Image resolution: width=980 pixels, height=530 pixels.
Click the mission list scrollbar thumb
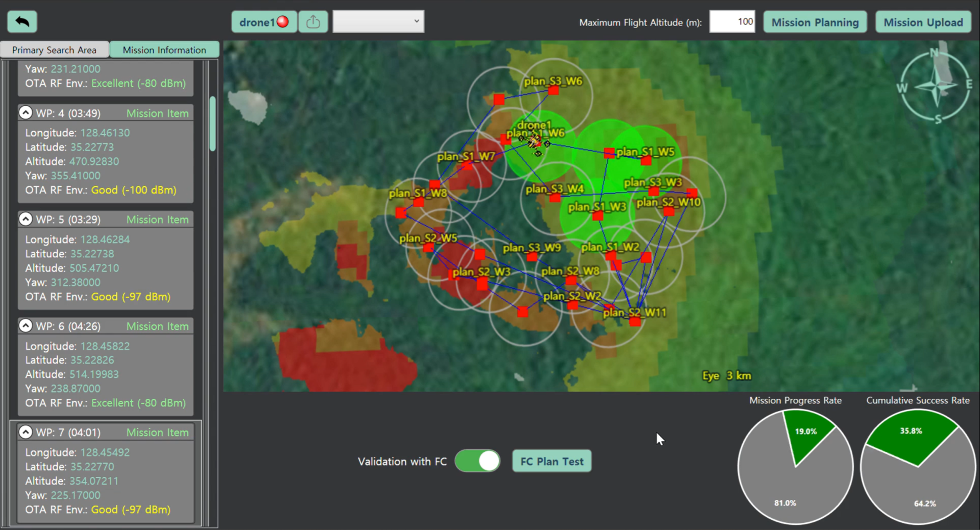click(212, 124)
